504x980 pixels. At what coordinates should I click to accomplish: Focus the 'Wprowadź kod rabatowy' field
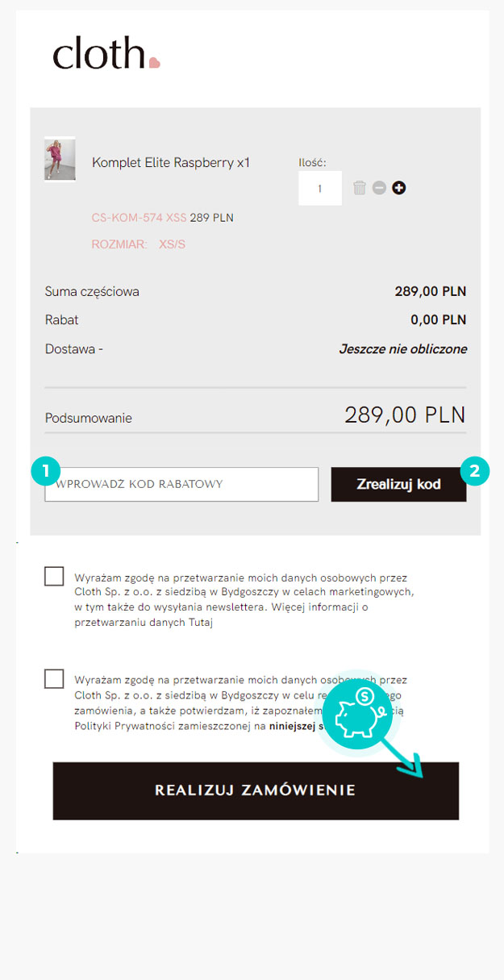(x=181, y=484)
